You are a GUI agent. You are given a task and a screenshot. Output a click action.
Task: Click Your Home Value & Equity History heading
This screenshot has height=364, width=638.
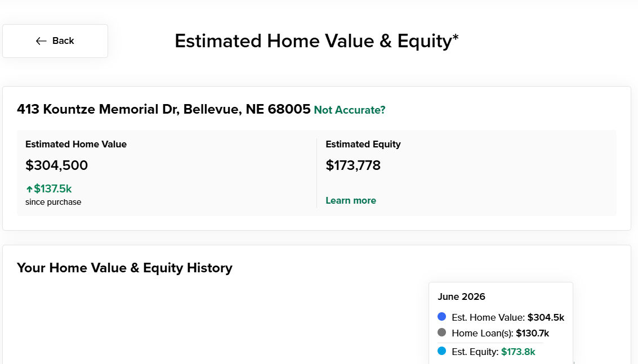[124, 268]
